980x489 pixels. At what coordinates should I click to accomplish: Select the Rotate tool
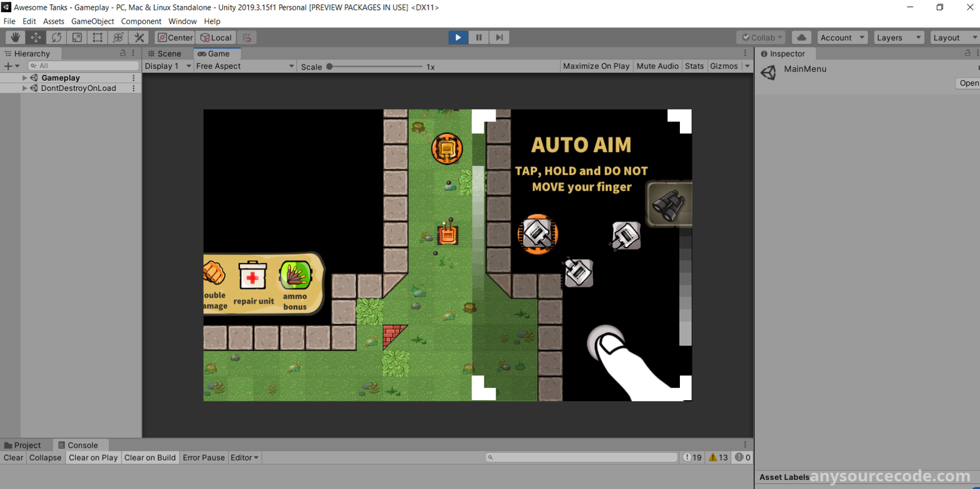(x=56, y=37)
